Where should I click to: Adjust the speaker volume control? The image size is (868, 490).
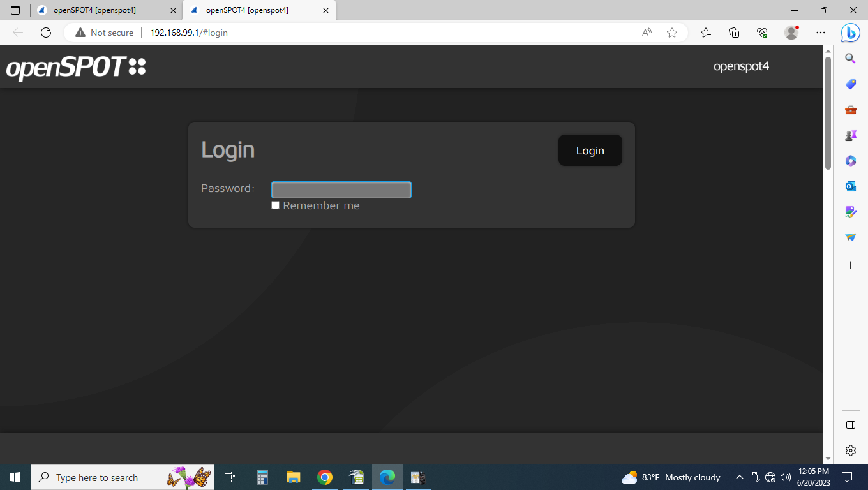click(x=784, y=477)
